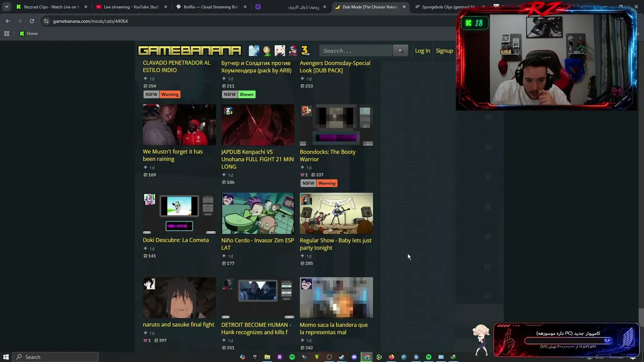644x362 pixels.
Task: Click the submitter avatar on naruto and sasuke thumbnail
Action: point(149,284)
